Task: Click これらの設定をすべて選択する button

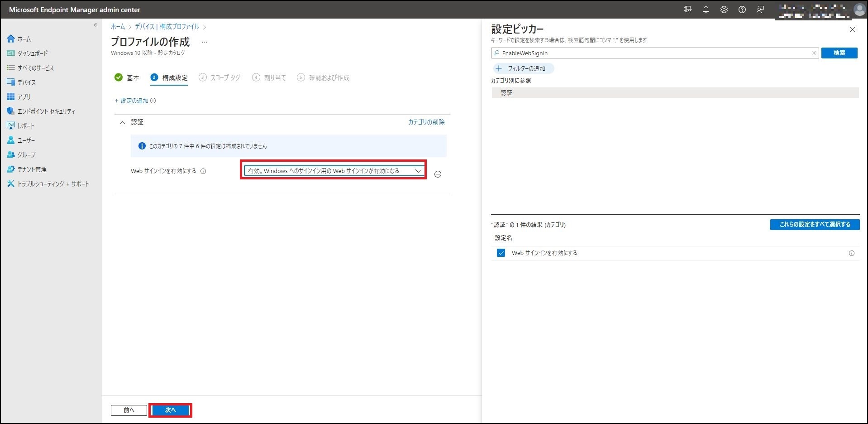Action: (x=815, y=225)
